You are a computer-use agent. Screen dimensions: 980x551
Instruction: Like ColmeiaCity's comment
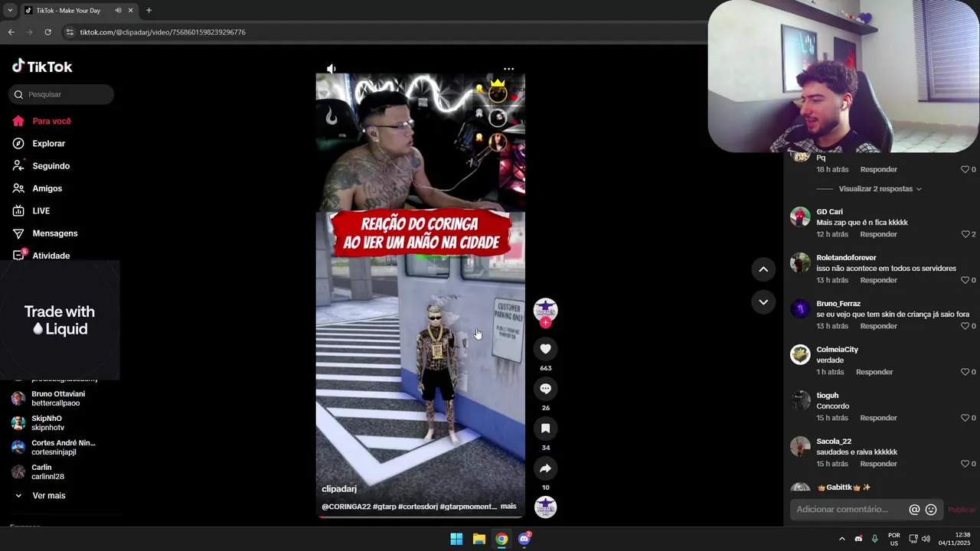tap(965, 372)
